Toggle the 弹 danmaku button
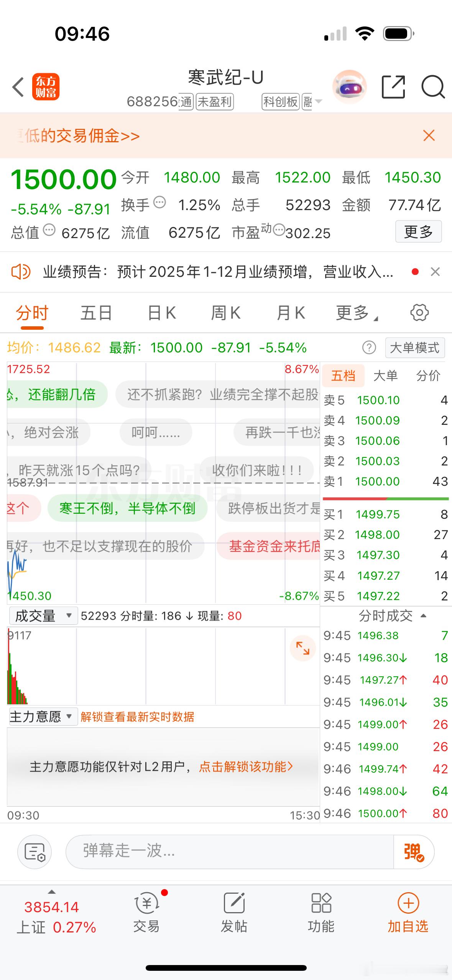452x980 pixels. (414, 852)
